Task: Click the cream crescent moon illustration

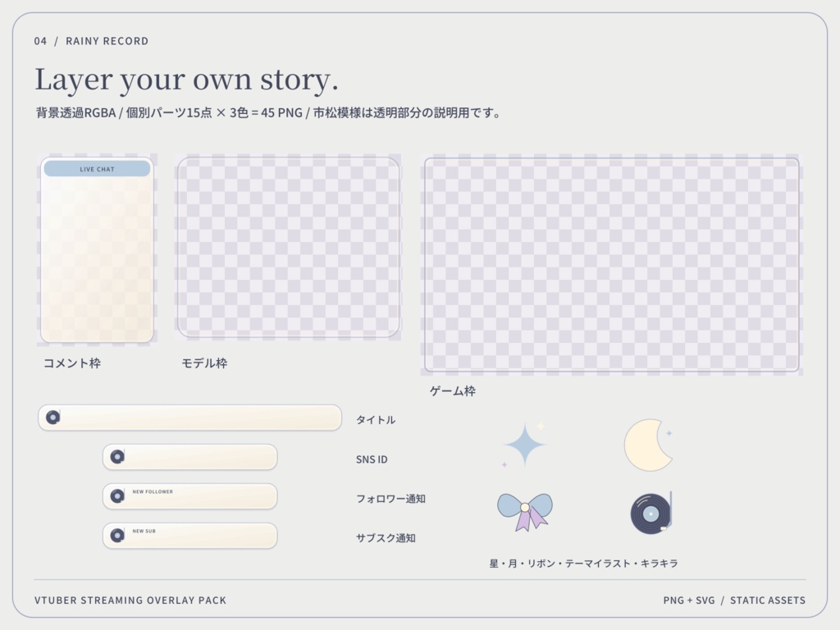Action: click(648, 445)
